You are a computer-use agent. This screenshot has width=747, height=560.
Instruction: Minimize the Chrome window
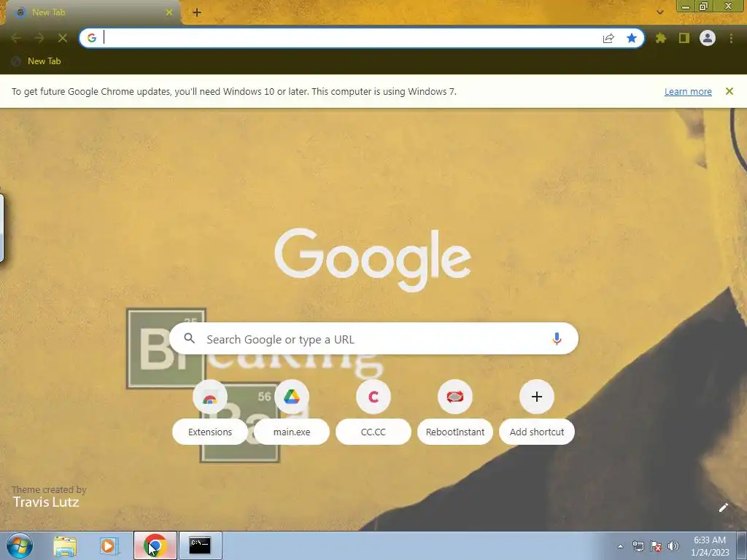click(686, 6)
